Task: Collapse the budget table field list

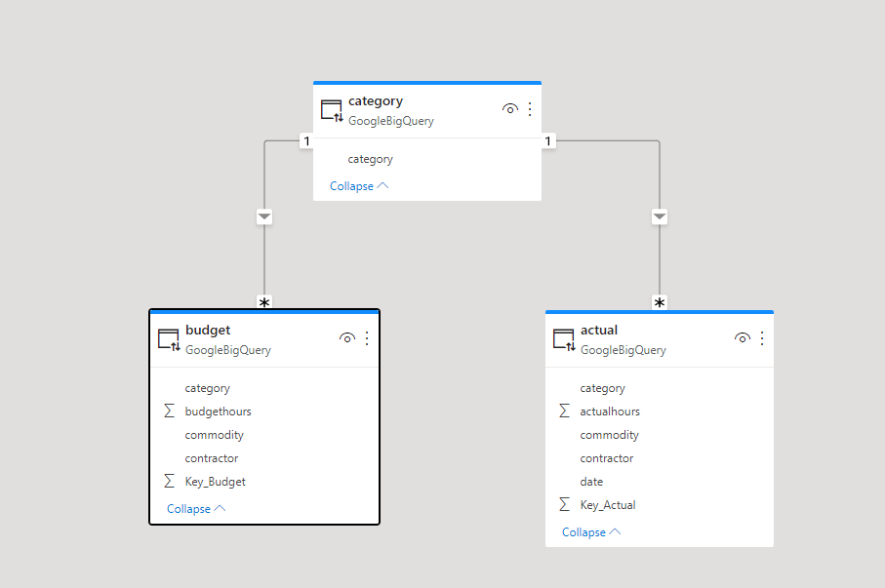Action: point(196,509)
